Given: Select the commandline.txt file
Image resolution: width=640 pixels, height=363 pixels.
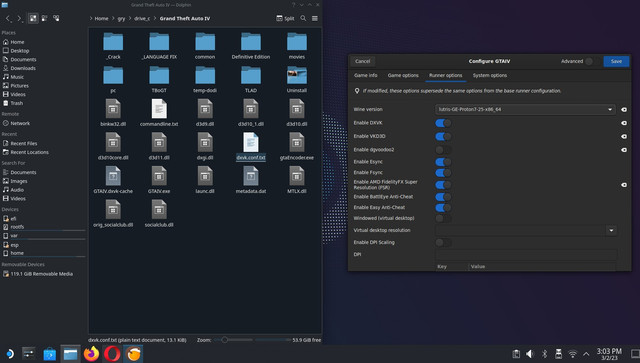Looking at the screenshot, I should pyautogui.click(x=159, y=113).
